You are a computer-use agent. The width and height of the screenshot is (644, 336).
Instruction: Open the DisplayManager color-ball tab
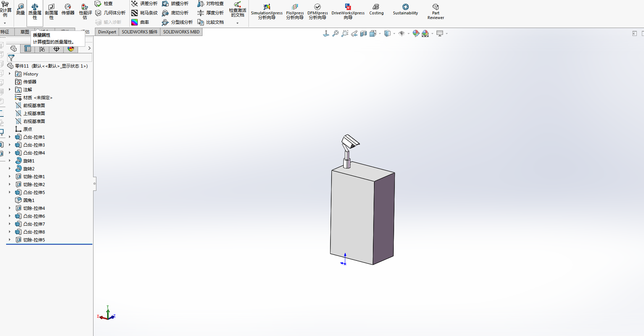coord(71,49)
